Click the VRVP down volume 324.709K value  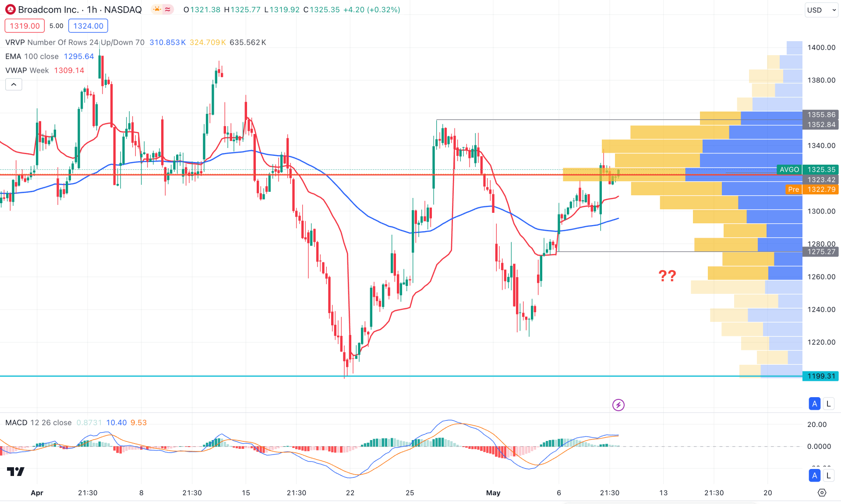click(x=208, y=42)
